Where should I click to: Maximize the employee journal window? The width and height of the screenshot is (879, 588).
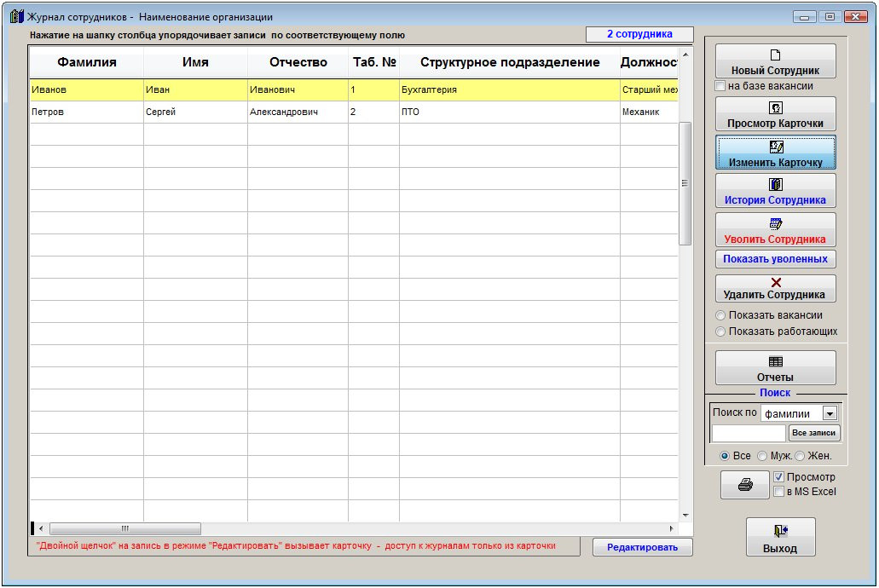point(830,17)
